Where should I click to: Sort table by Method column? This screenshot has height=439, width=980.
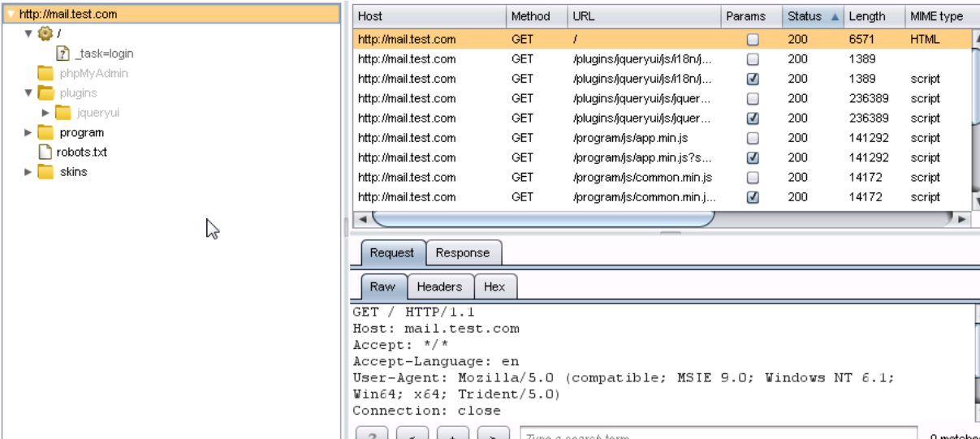pyautogui.click(x=537, y=16)
